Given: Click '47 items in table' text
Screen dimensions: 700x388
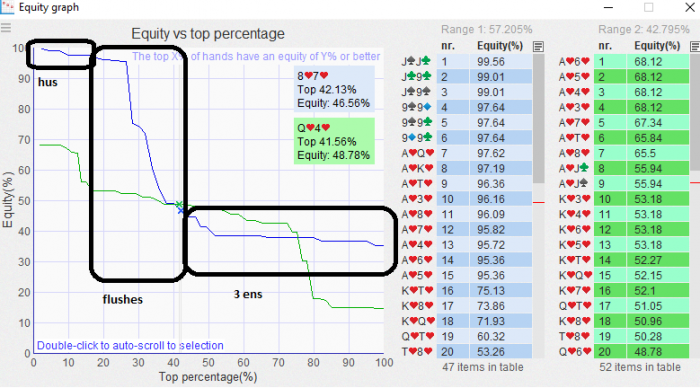Looking at the screenshot, I should (x=483, y=367).
